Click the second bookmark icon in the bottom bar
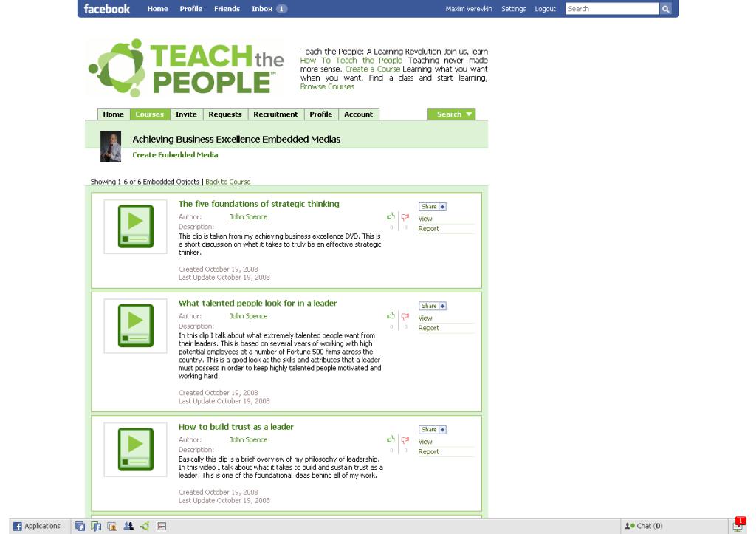756x534 pixels. click(x=96, y=527)
